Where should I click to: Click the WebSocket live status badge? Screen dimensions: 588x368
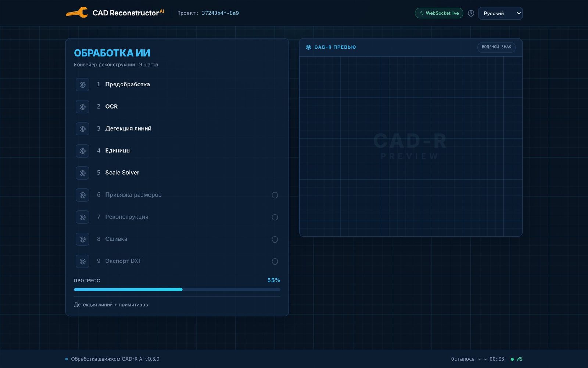coord(439,13)
